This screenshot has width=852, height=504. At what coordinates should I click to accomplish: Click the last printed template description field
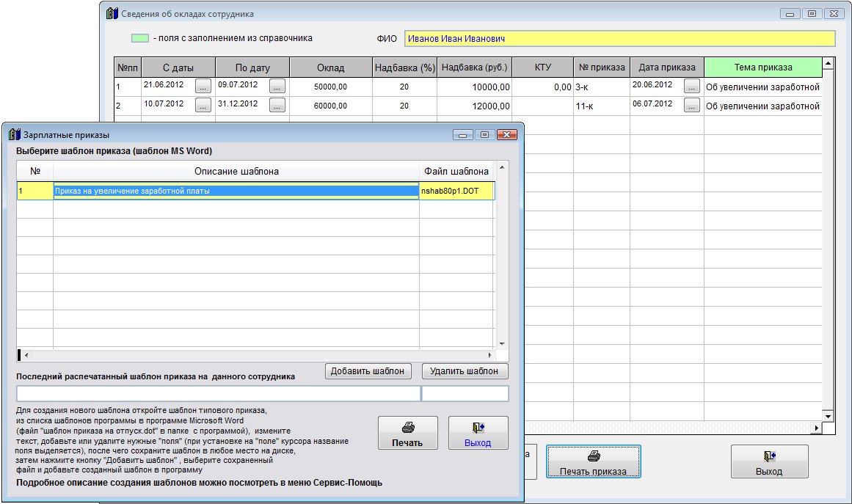click(x=218, y=394)
